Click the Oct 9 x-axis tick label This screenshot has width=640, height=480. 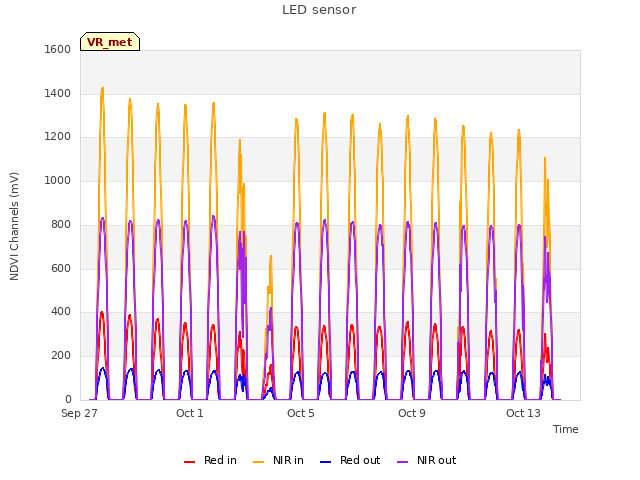click(412, 413)
